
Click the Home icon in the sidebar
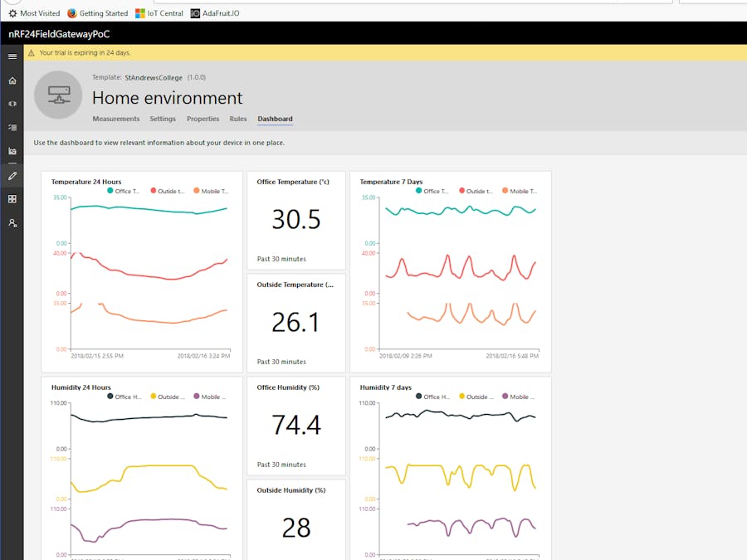pyautogui.click(x=12, y=80)
